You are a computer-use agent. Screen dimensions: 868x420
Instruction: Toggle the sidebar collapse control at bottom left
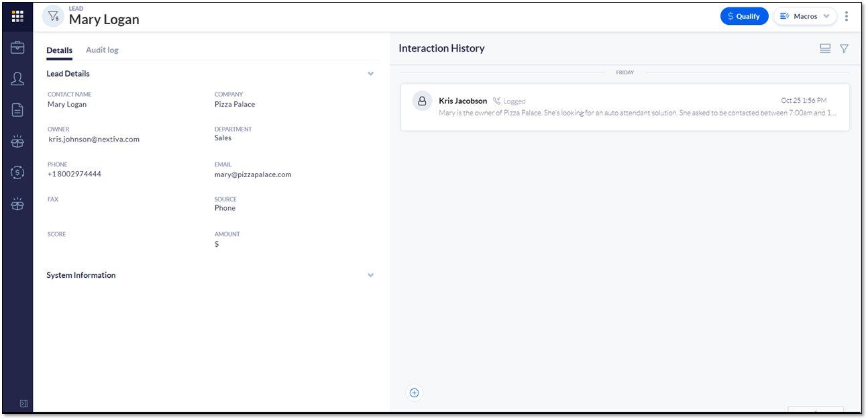(23, 403)
